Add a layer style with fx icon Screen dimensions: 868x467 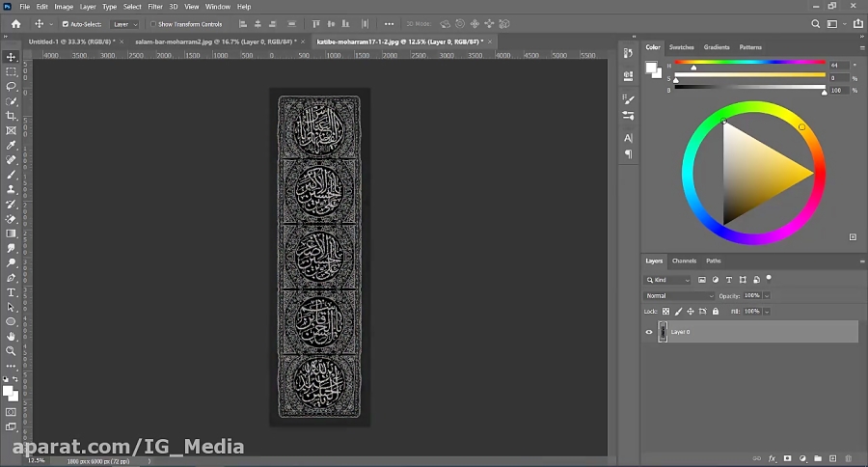pos(773,458)
